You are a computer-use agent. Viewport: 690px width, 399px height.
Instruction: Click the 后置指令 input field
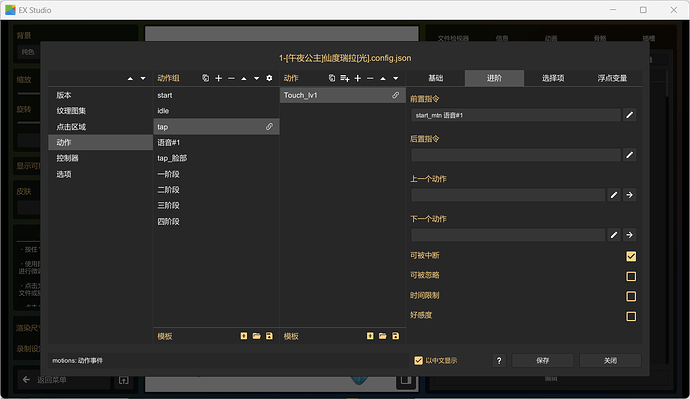tap(516, 155)
